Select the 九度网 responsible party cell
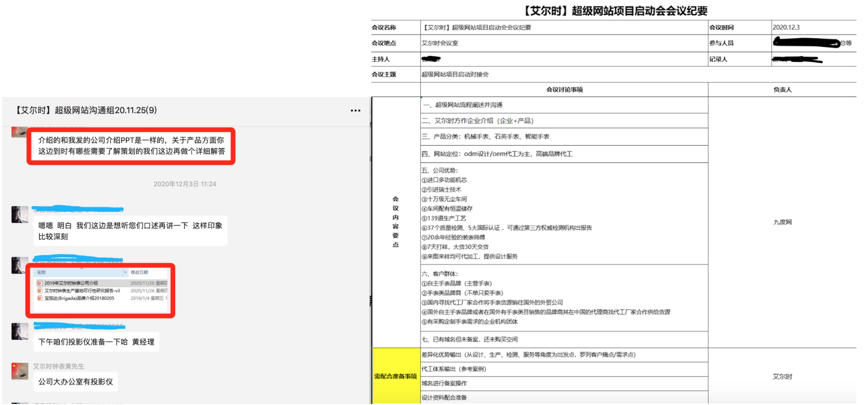The width and height of the screenshot is (868, 405). [782, 222]
